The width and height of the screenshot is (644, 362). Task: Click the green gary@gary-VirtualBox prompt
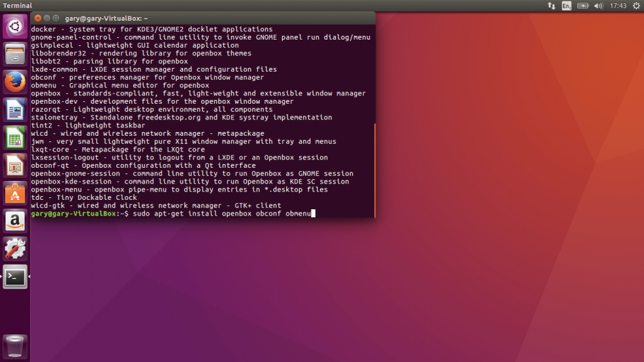click(73, 214)
